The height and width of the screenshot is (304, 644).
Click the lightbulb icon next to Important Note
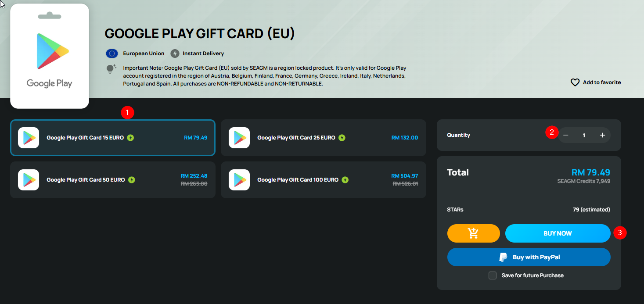(x=111, y=69)
